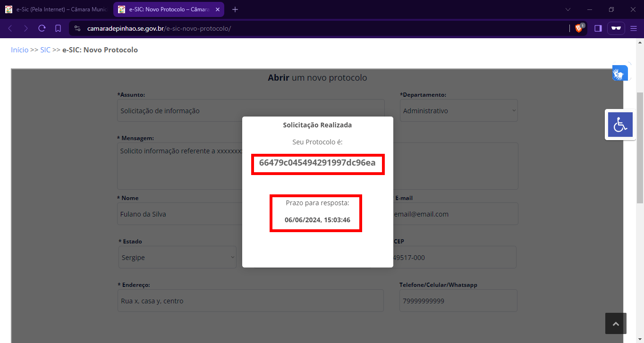This screenshot has height=343, width=644.
Task: Open the hamburger browser menu
Action: [x=634, y=28]
